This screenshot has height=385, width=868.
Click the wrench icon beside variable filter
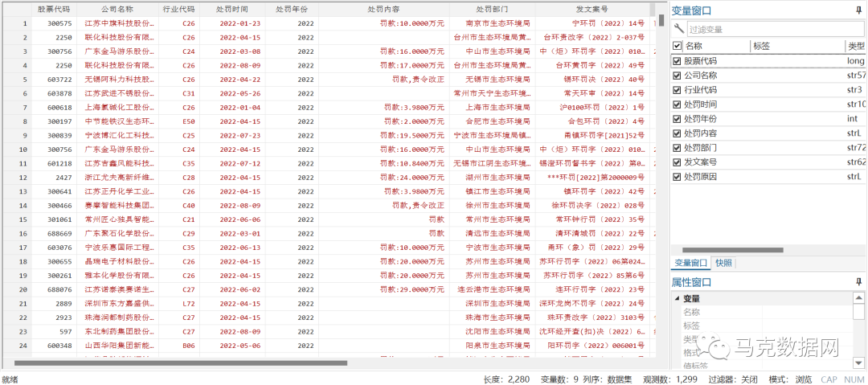[678, 29]
